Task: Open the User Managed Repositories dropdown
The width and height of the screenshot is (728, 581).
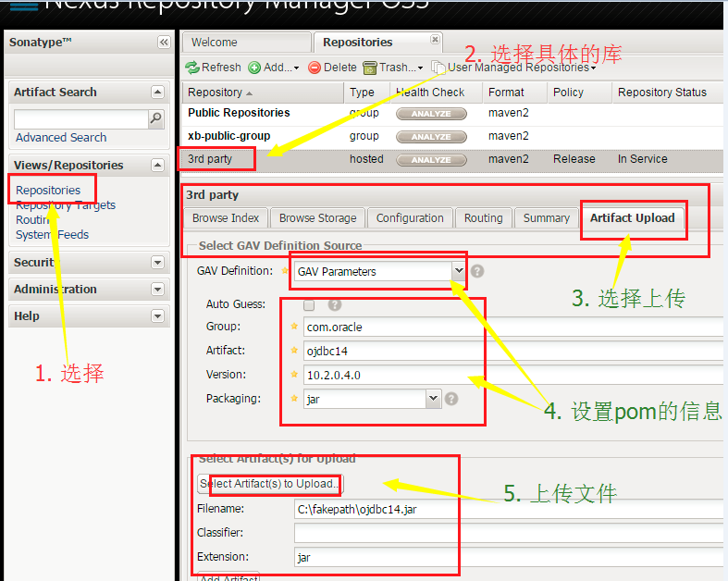Action: pos(513,68)
